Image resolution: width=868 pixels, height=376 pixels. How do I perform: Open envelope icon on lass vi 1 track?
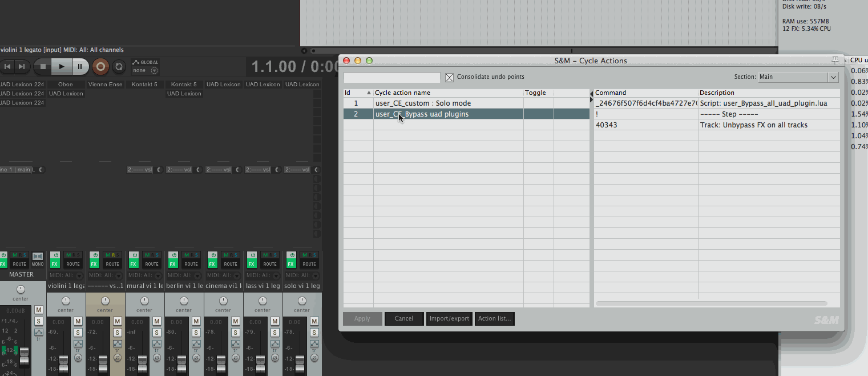[x=274, y=343]
